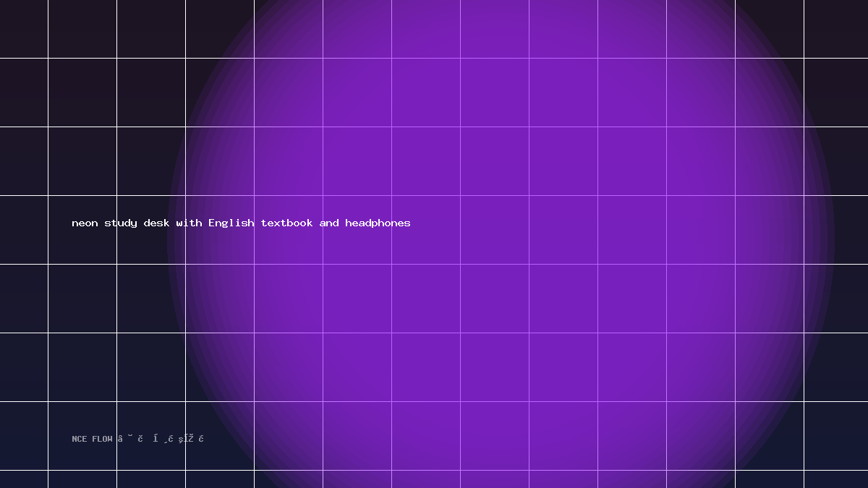Screen dimensions: 868x488
Task: Click the word "FLOW" in the footer
Action: 102,439
